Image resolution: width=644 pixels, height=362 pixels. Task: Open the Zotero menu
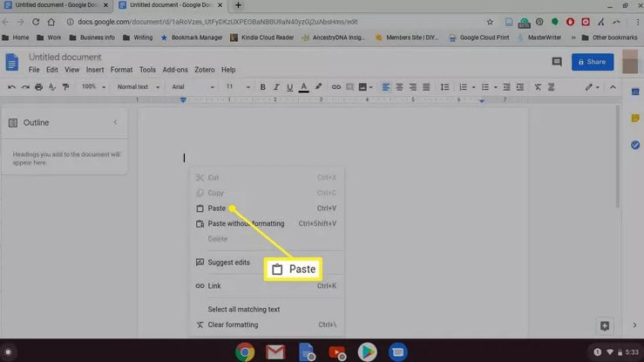[x=205, y=70]
